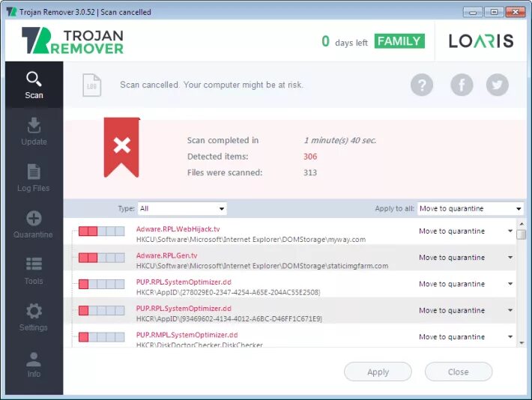This screenshot has height=400, width=532.
Task: Open the Tools section
Action: [34, 271]
